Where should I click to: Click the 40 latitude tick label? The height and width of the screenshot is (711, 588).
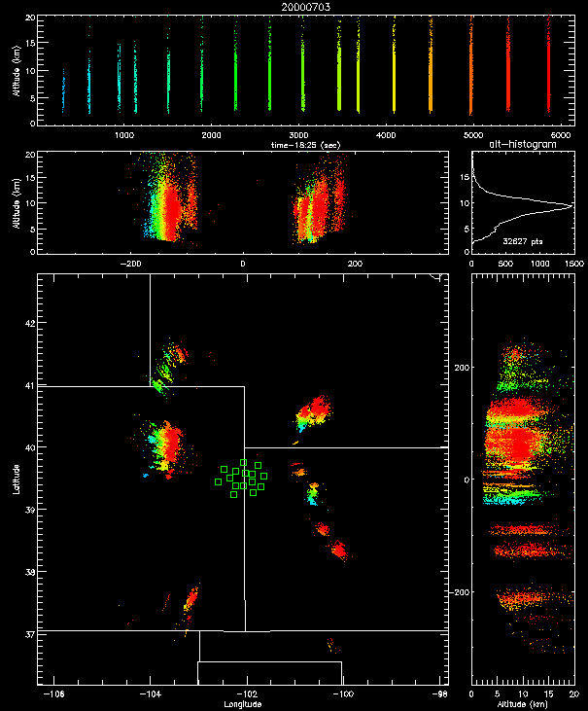coord(30,447)
